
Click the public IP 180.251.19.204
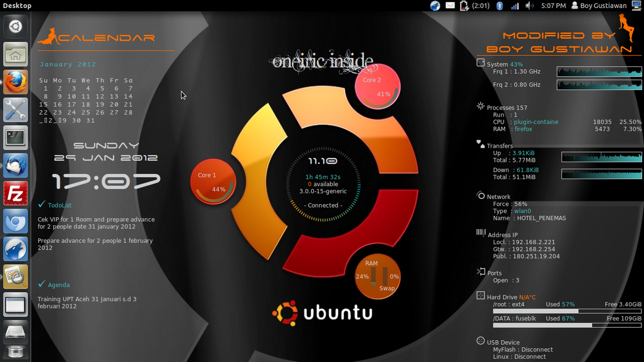[537, 256]
